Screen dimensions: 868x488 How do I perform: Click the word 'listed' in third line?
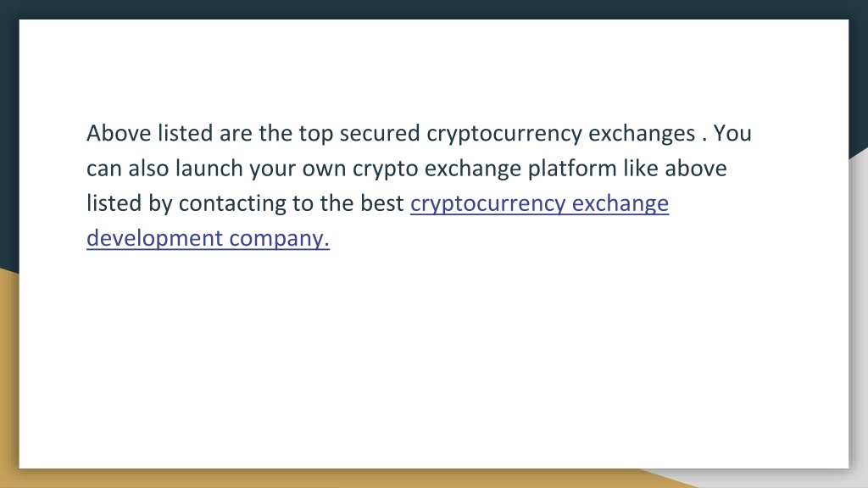pyautogui.click(x=114, y=203)
